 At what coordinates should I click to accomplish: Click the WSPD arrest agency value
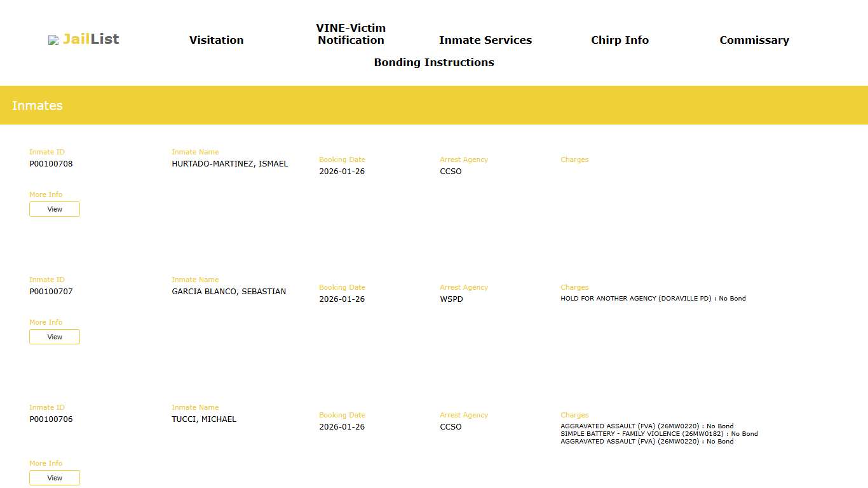tap(451, 299)
